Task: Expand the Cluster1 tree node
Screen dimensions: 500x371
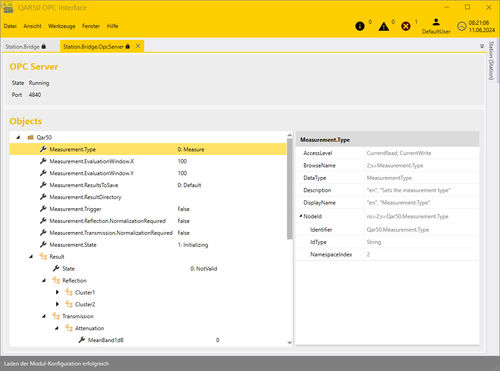Action: [57, 292]
